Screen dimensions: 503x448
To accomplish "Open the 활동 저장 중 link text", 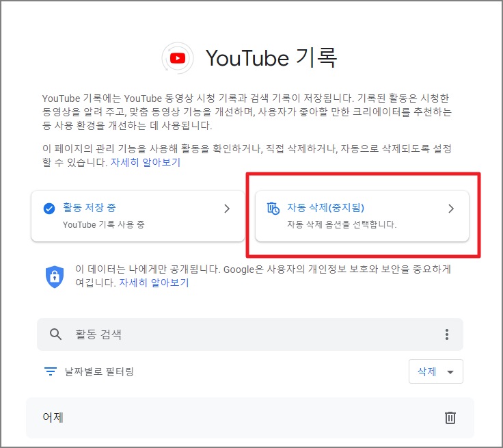I will pos(89,207).
